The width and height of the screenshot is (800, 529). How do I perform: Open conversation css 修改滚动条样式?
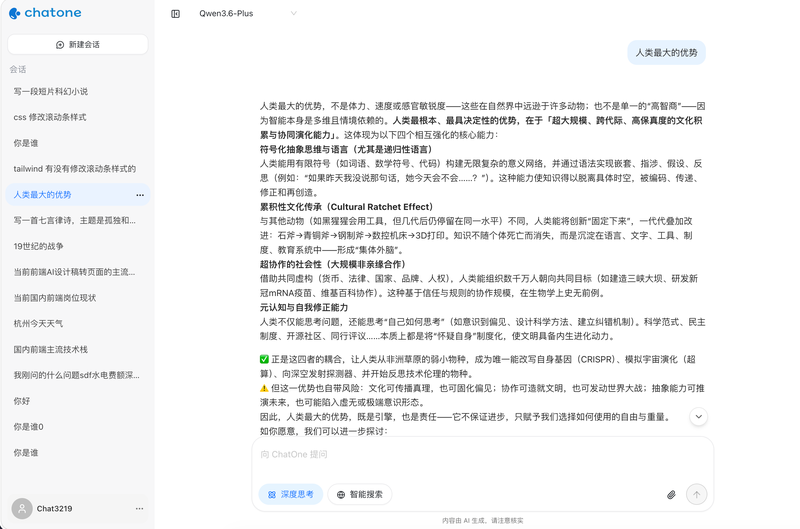(78, 117)
